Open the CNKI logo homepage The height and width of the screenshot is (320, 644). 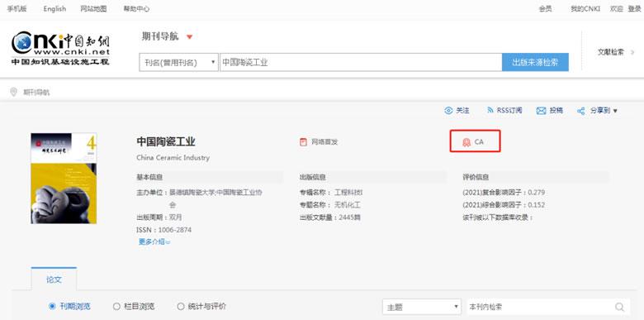pos(60,49)
